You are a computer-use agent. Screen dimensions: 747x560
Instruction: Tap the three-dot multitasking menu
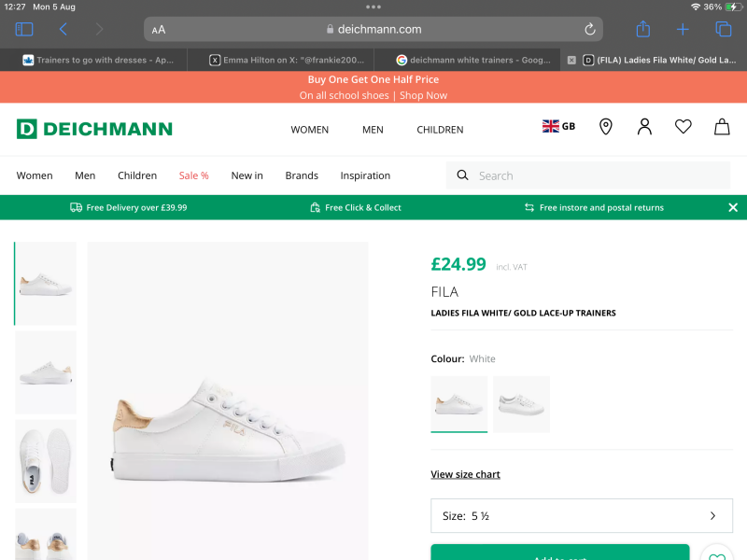(373, 7)
